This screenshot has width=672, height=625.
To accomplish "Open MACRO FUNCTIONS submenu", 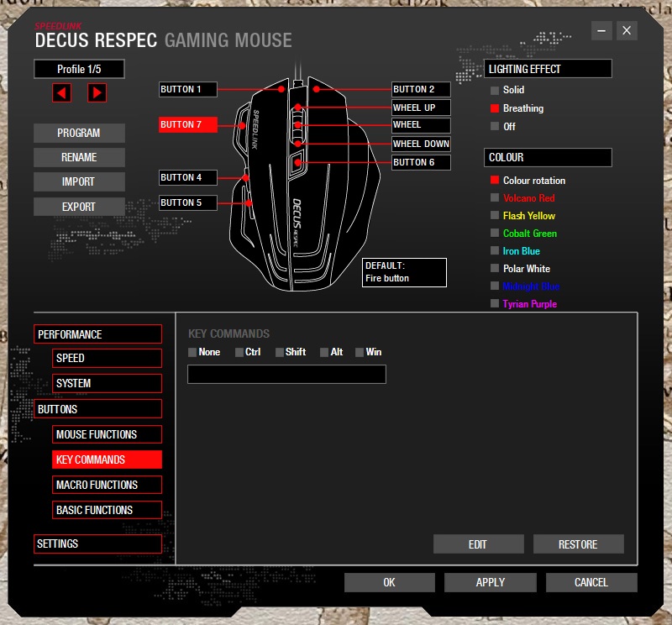I will [x=108, y=486].
